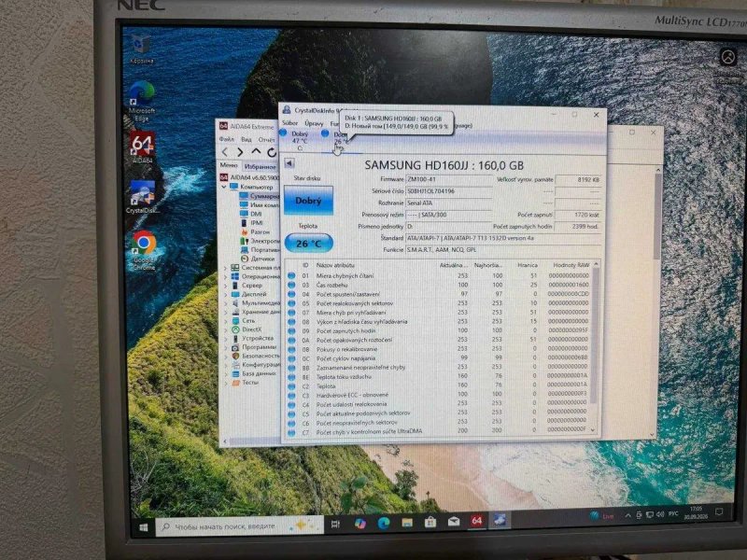The image size is (747, 560).
Task: Click the Hodnoty RAW column header
Action: (x=571, y=265)
